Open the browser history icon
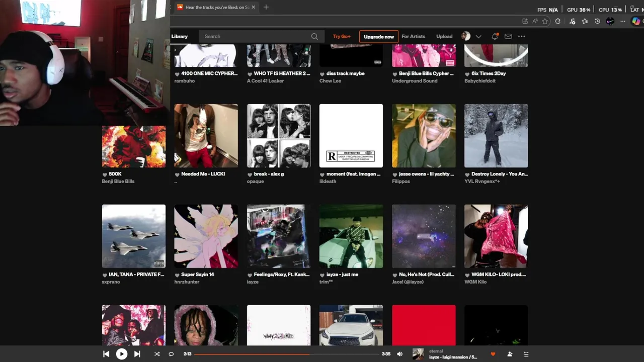The width and height of the screenshot is (644, 362). click(x=597, y=21)
